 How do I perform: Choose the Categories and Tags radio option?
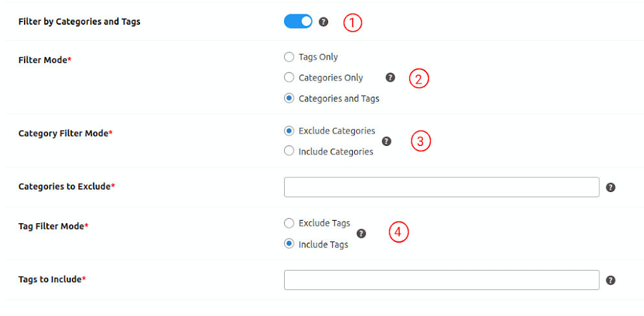point(289,99)
